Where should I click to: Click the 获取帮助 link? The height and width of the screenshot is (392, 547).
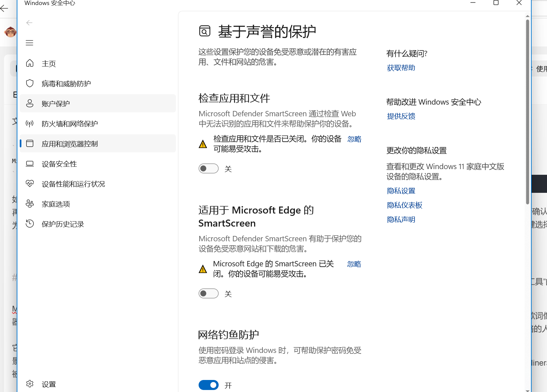[401, 68]
